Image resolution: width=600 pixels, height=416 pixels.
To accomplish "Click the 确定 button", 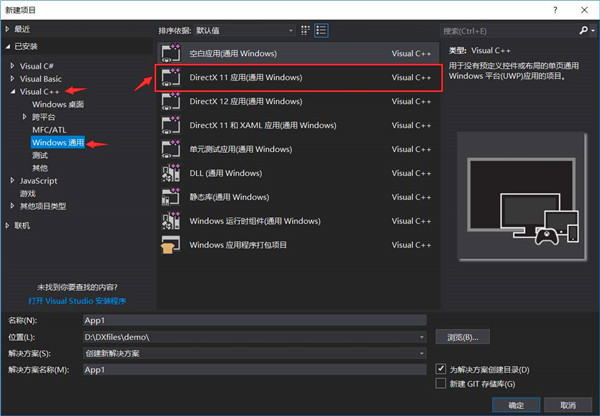I will (516, 405).
